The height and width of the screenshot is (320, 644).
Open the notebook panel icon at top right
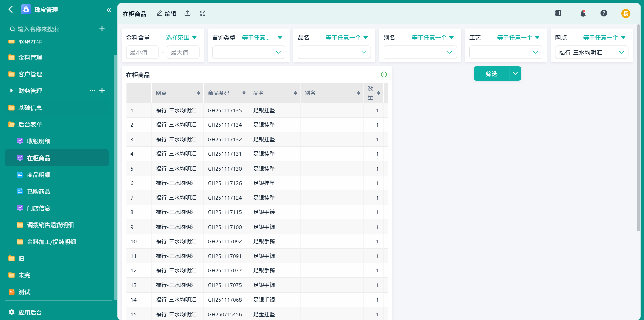tap(558, 13)
